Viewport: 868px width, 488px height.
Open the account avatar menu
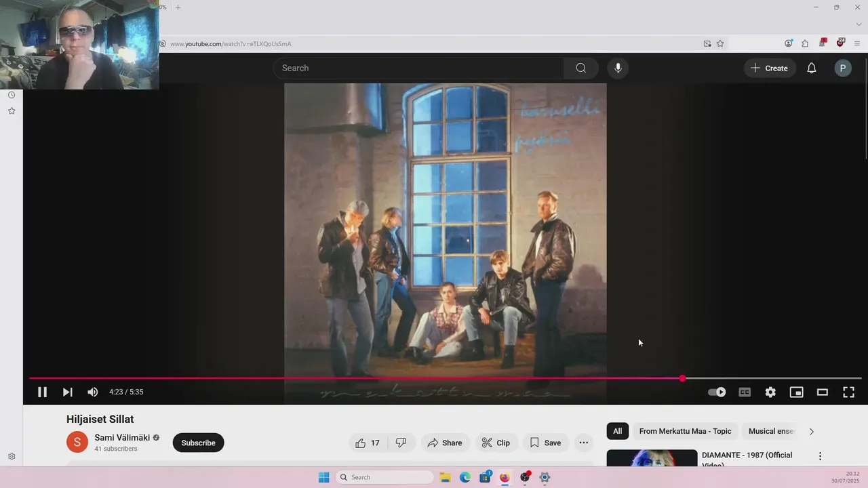pyautogui.click(x=843, y=68)
